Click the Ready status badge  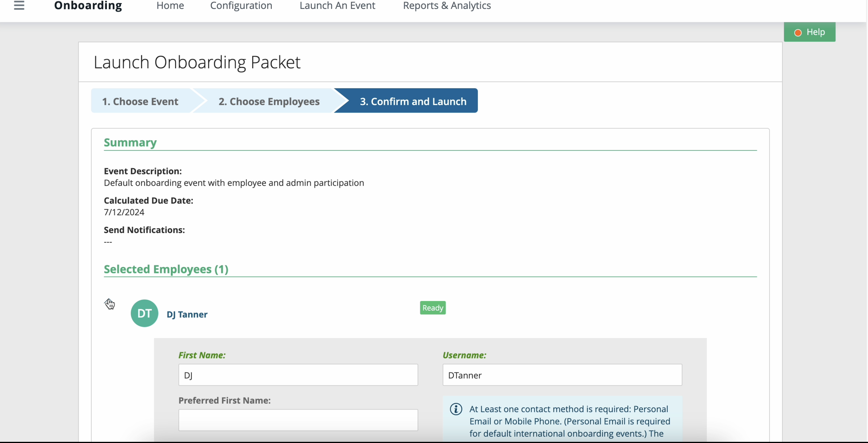click(433, 308)
